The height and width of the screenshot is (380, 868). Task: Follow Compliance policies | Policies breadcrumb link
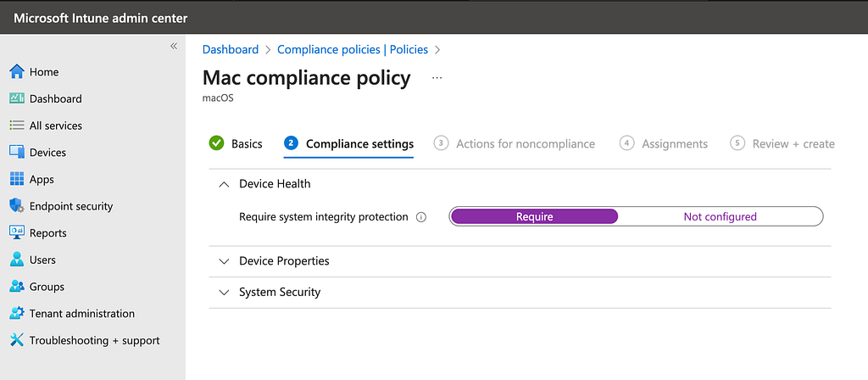click(353, 49)
